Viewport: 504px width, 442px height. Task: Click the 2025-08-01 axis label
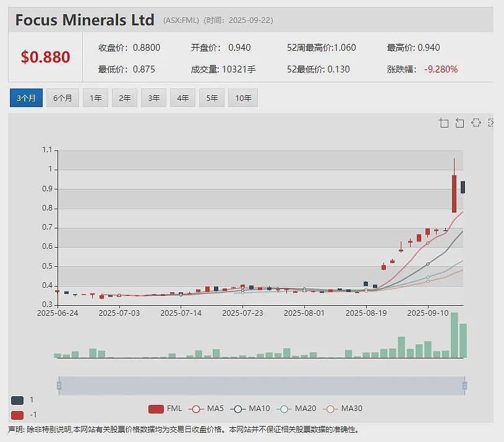coord(304,313)
